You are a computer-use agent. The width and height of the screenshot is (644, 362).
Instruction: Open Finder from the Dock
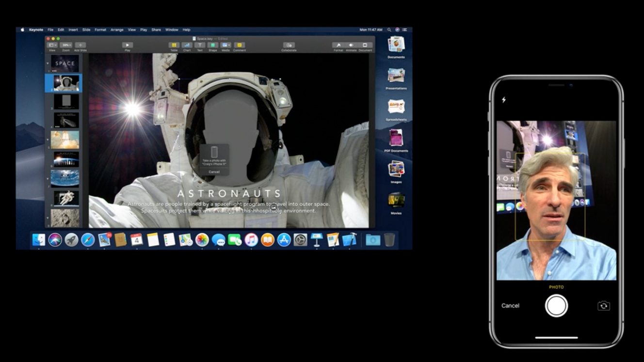(x=39, y=239)
